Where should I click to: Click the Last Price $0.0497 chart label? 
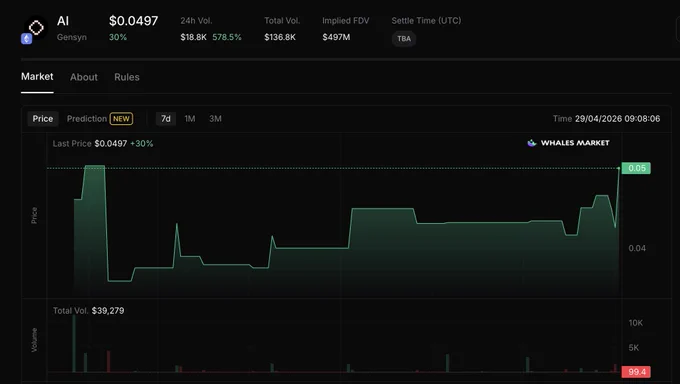click(90, 144)
